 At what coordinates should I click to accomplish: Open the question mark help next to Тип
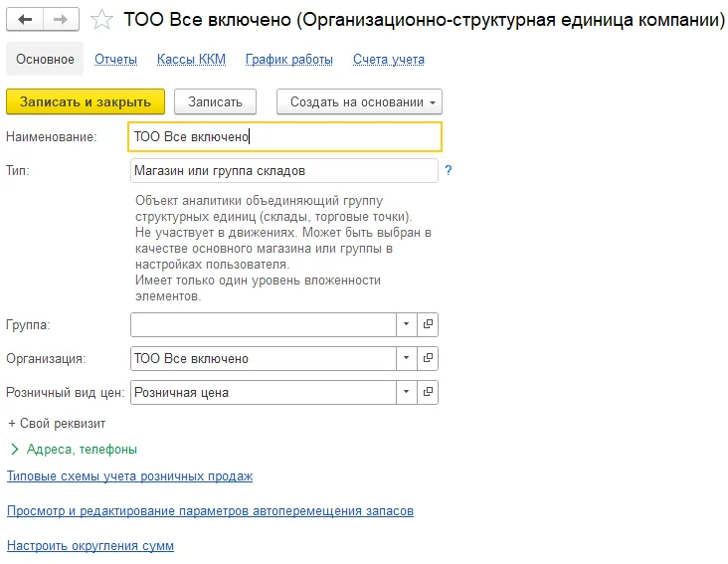click(448, 170)
